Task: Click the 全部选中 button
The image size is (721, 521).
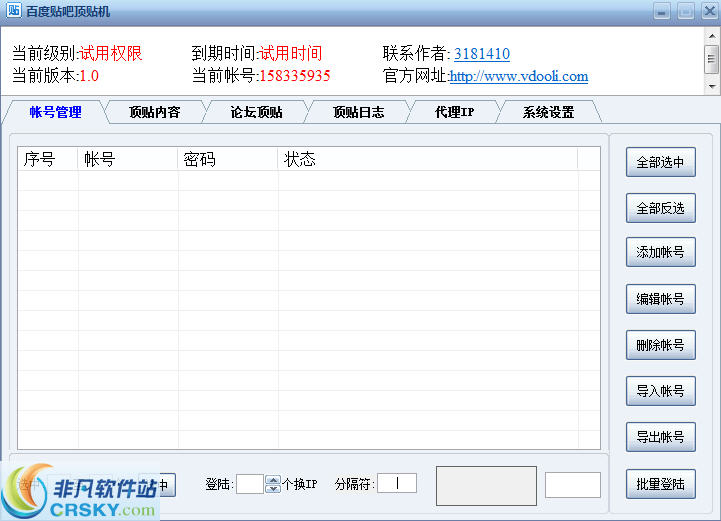Action: pos(660,162)
